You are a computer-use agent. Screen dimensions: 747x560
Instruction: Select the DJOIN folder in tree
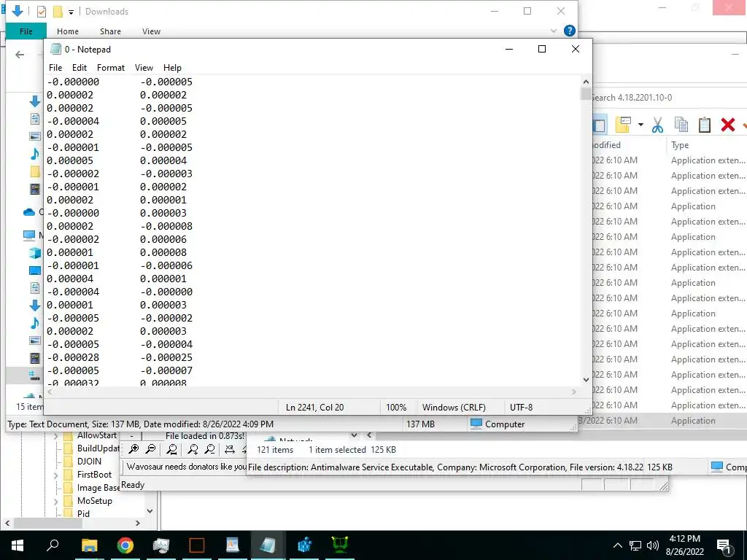(x=89, y=461)
